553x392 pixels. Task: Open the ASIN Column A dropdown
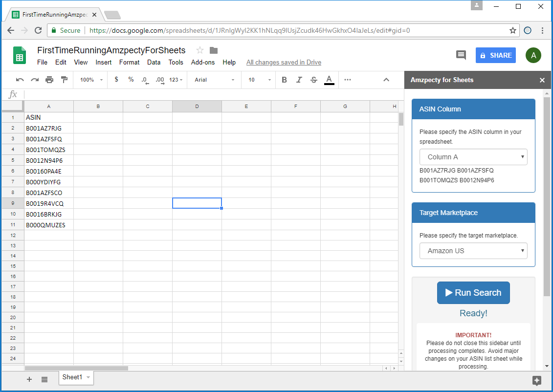point(473,157)
